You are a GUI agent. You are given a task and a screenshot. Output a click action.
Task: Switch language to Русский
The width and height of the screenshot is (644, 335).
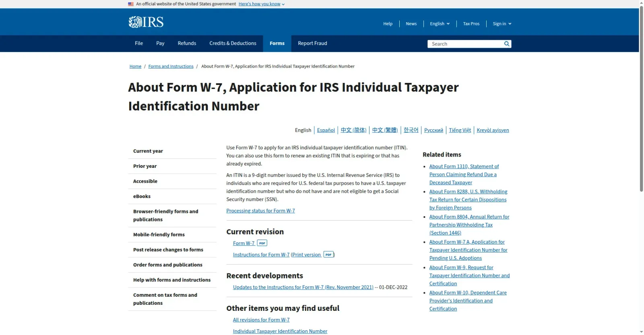pyautogui.click(x=433, y=130)
